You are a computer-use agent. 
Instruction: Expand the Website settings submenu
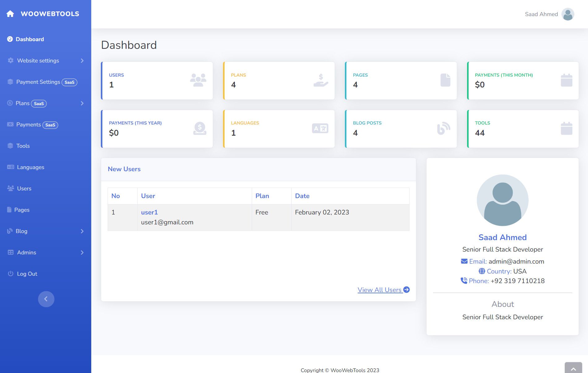[82, 61]
